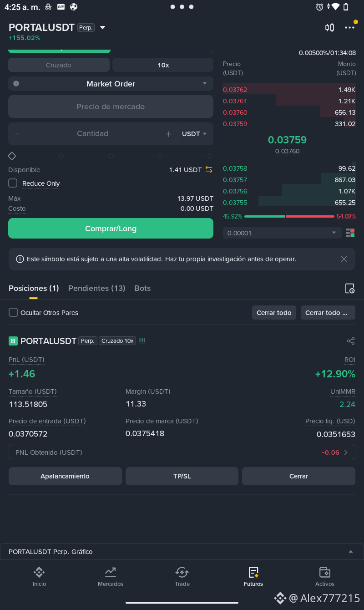Set TP/SL for the position
The height and width of the screenshot is (610, 364).
(x=182, y=476)
